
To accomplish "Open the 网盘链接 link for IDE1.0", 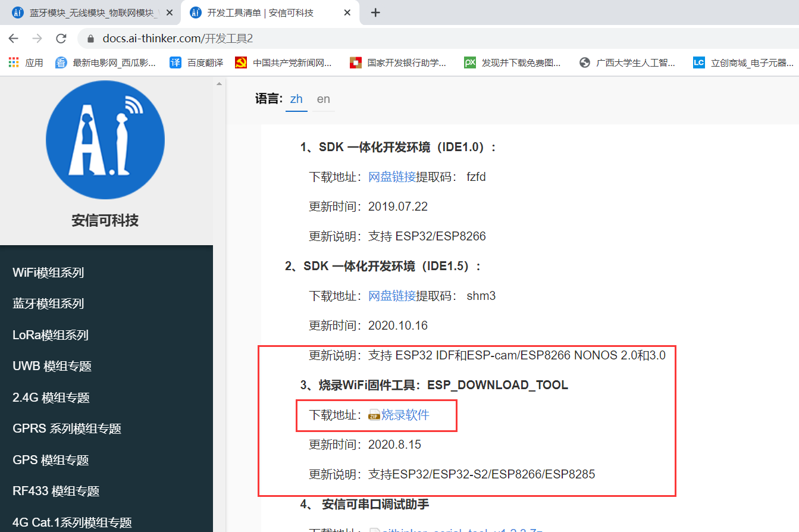I will tap(392, 177).
